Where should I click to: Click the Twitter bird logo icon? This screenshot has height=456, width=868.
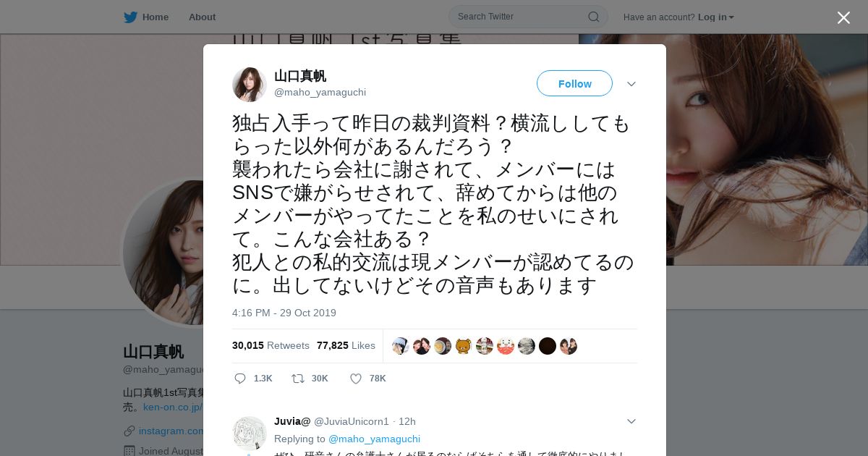(x=130, y=17)
